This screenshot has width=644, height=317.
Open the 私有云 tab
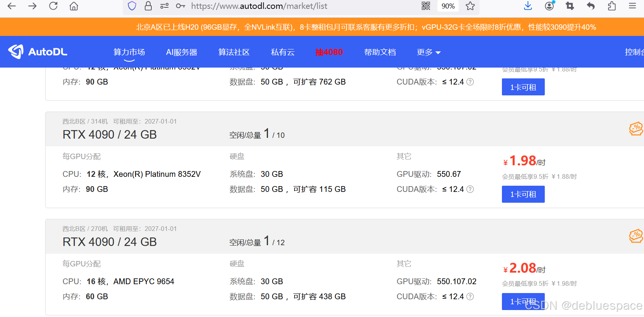[283, 52]
